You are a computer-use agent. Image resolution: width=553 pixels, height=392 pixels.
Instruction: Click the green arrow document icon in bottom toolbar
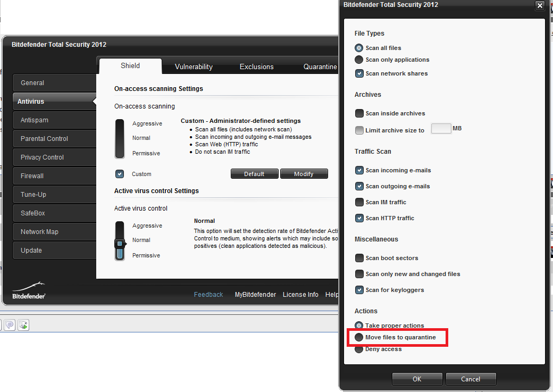click(23, 324)
